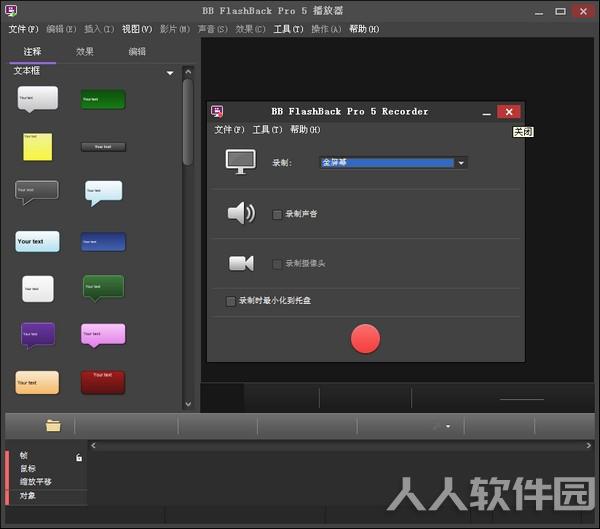This screenshot has height=529, width=600.
Task: Pick the pink callout text box
Action: 103,335
